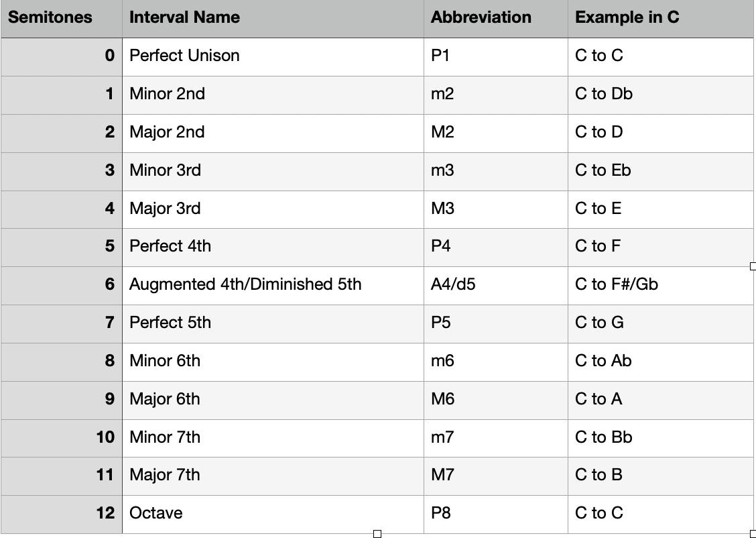This screenshot has width=756, height=538.
Task: Select the C to Bb cell
Action: pos(661,438)
